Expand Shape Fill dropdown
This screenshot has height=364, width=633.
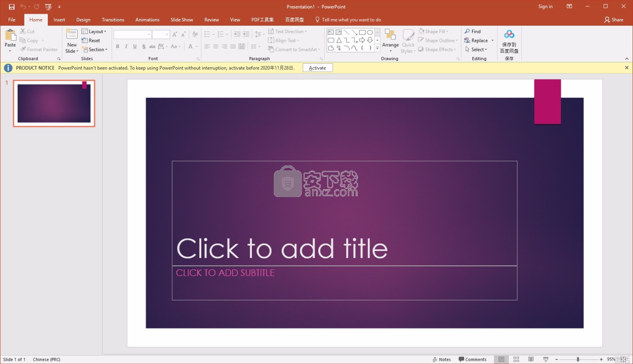pos(434,31)
